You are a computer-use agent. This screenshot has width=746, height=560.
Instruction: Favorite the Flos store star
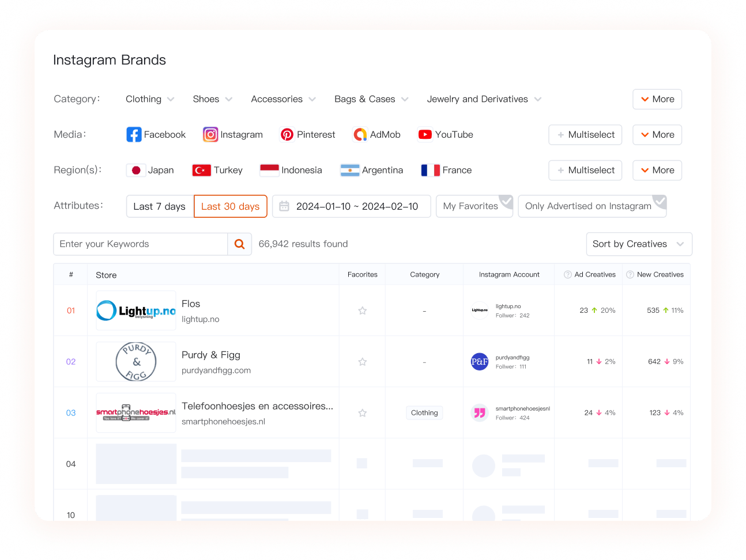(363, 311)
